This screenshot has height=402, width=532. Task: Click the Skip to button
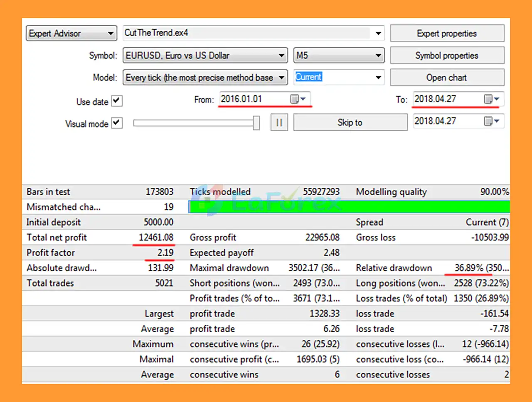point(350,122)
